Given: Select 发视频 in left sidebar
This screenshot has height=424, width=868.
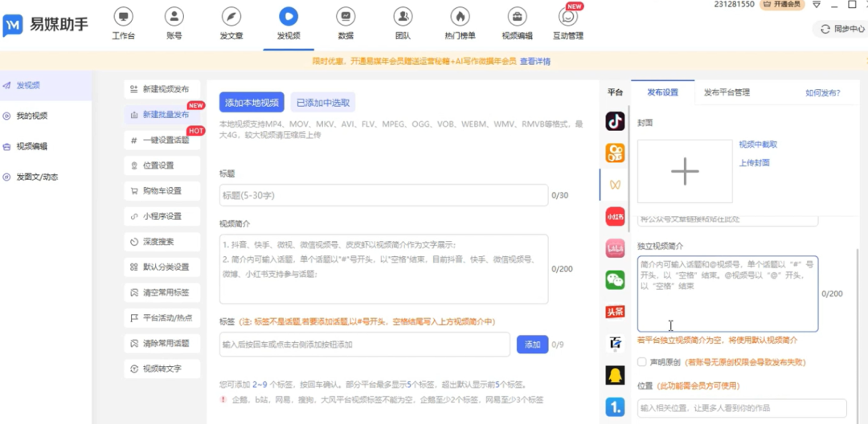Looking at the screenshot, I should pos(46,86).
